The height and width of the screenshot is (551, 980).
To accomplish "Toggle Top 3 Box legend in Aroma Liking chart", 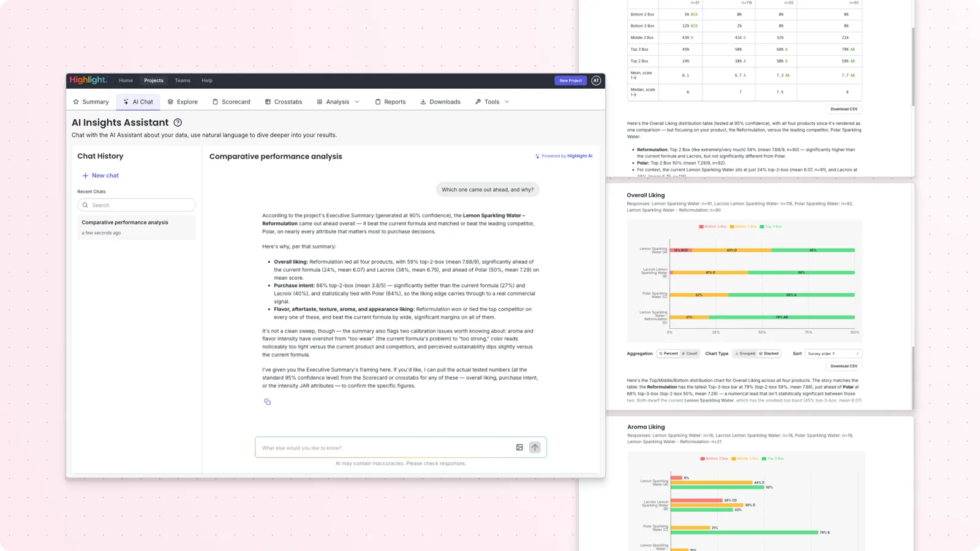I will tap(773, 459).
